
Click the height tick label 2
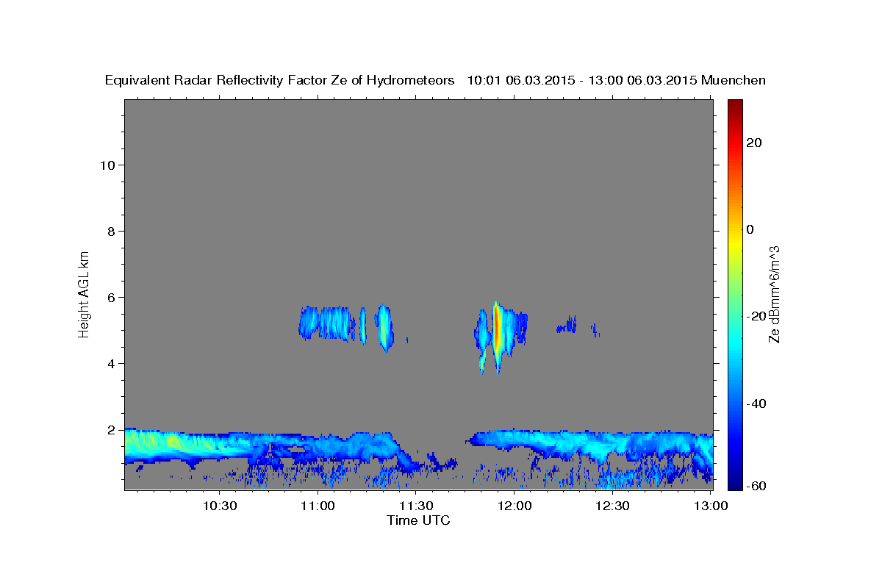(112, 429)
